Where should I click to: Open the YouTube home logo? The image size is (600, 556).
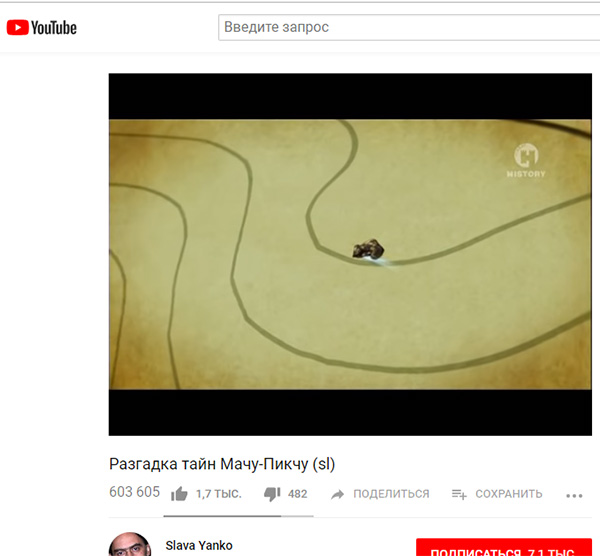41,28
